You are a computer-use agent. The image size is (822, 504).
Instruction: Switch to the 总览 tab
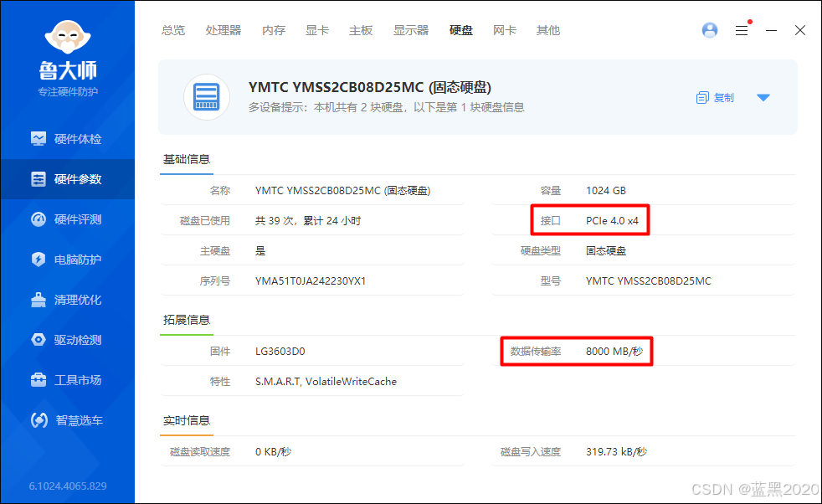[x=173, y=30]
